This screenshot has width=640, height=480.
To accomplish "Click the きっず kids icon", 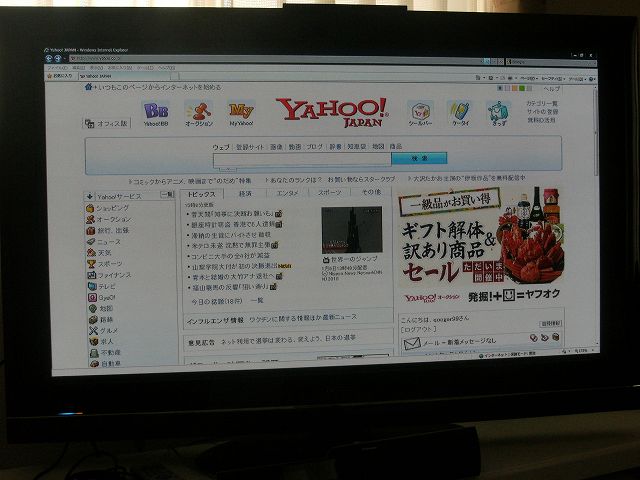I will pyautogui.click(x=499, y=112).
